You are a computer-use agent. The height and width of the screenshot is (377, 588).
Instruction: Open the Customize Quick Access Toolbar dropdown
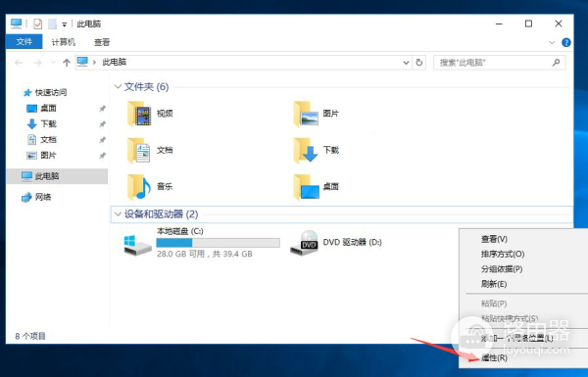pyautogui.click(x=65, y=24)
